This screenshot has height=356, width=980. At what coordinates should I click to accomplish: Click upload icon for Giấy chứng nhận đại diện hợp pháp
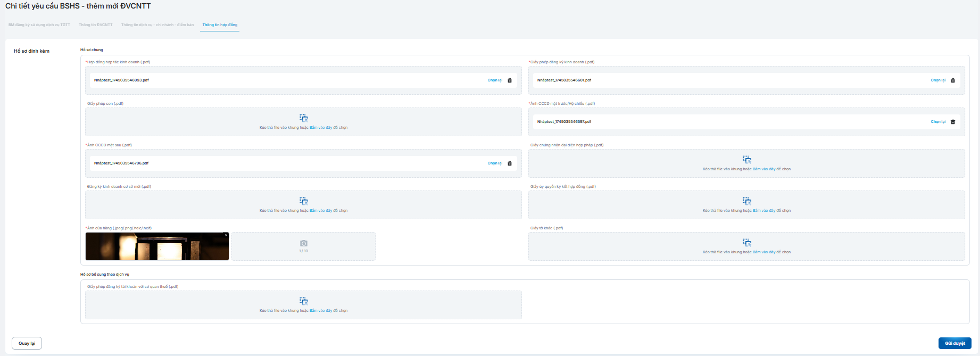(747, 160)
